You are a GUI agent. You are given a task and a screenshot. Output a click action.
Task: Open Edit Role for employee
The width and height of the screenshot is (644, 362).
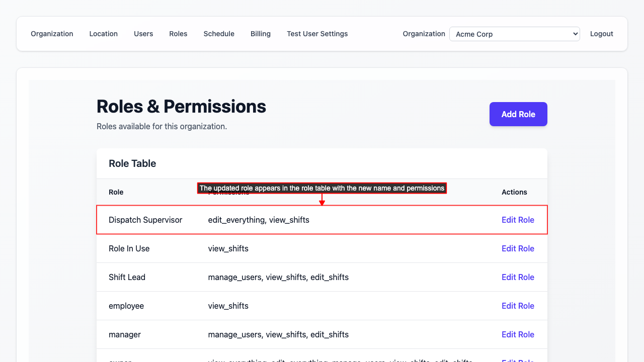click(x=518, y=306)
